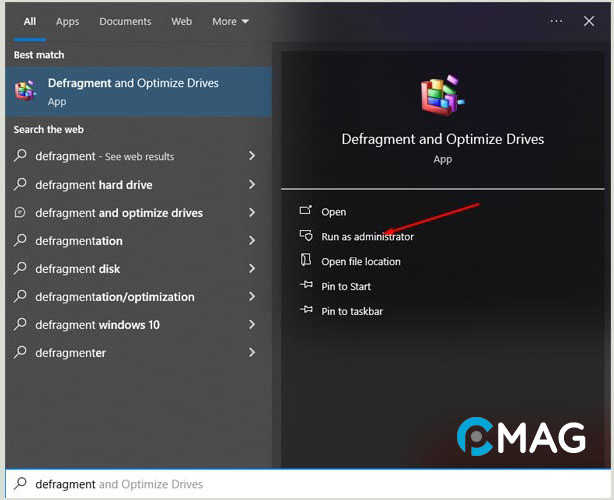
Task: Click the large Defragment and Optimize Drives icon
Action: 442,94
